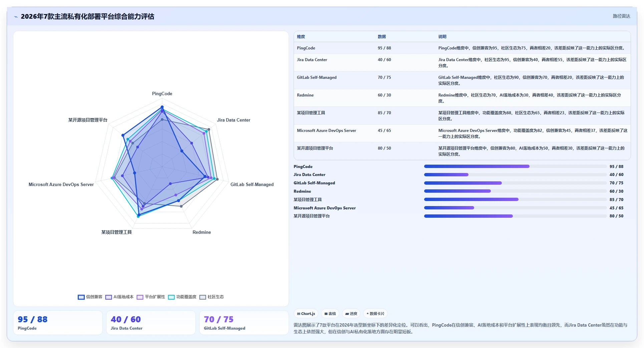The height and width of the screenshot is (348, 644).
Task: Click the 80 / 50 table cell
Action: pyautogui.click(x=384, y=148)
